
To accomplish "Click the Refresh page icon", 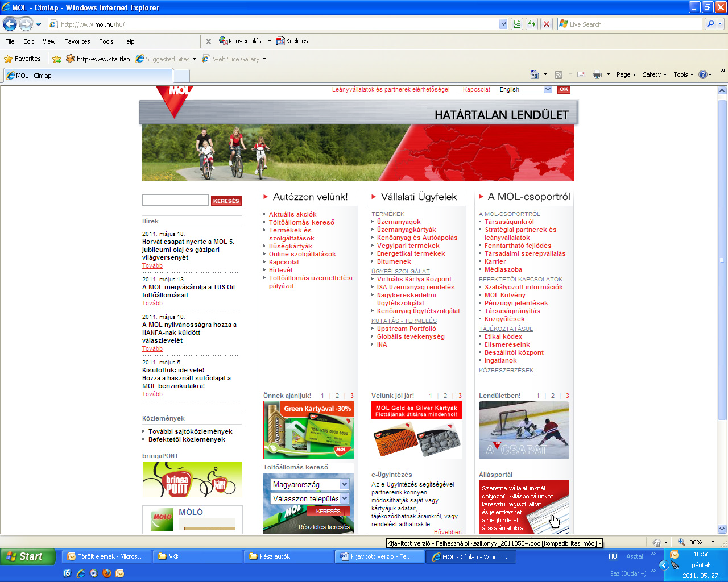I will click(532, 24).
